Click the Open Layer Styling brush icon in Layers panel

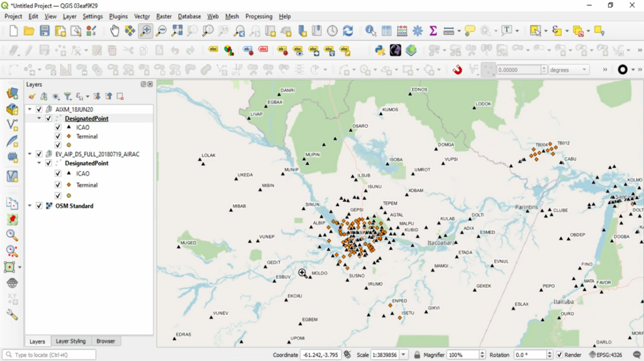[x=31, y=96]
